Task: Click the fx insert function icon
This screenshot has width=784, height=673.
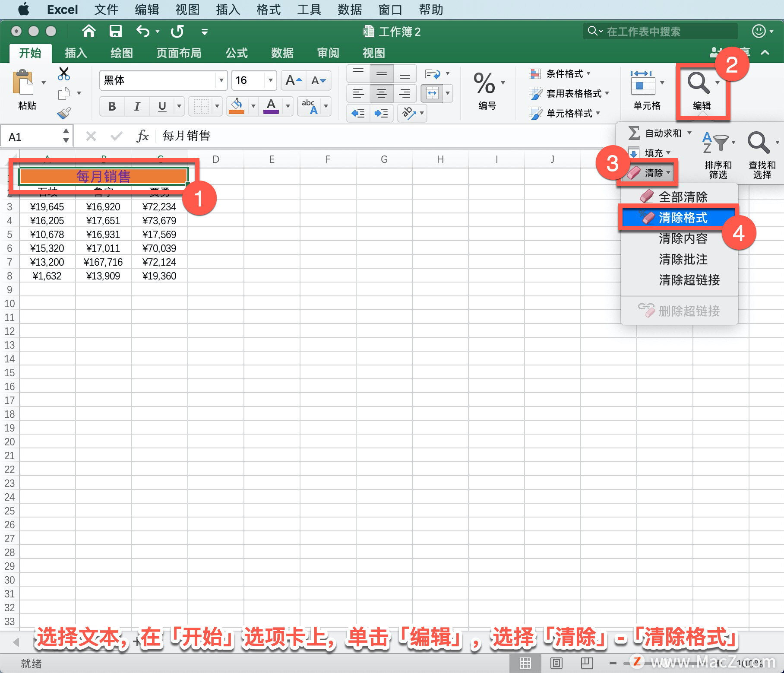Action: pos(142,136)
